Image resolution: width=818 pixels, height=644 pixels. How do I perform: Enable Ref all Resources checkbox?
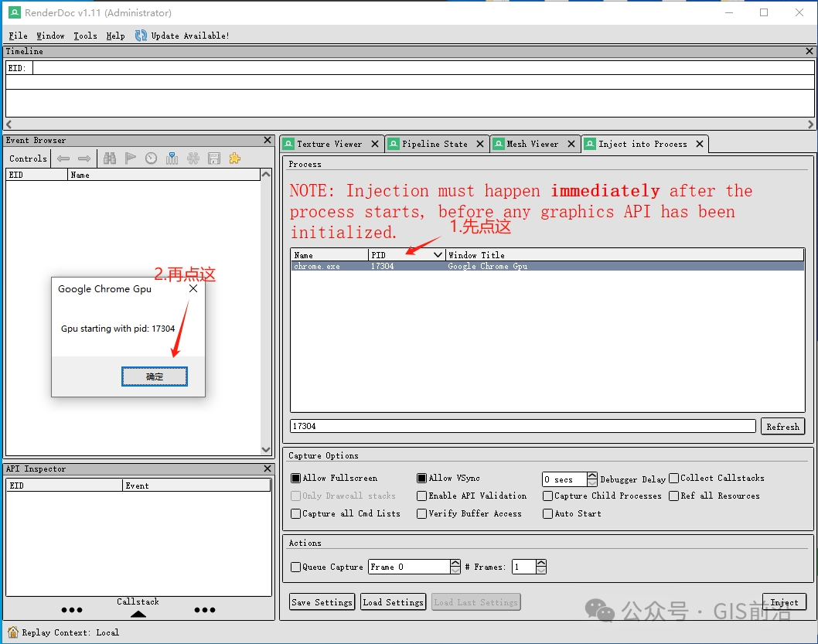(674, 496)
